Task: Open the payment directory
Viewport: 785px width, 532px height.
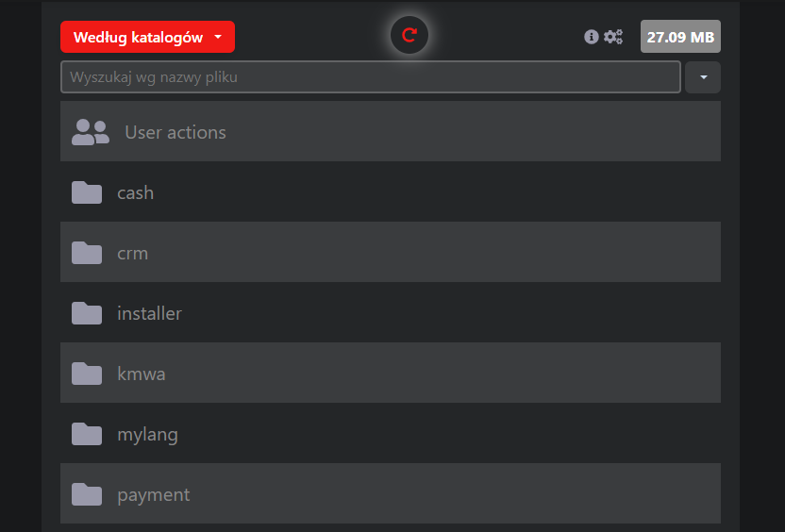Action: 153,494
